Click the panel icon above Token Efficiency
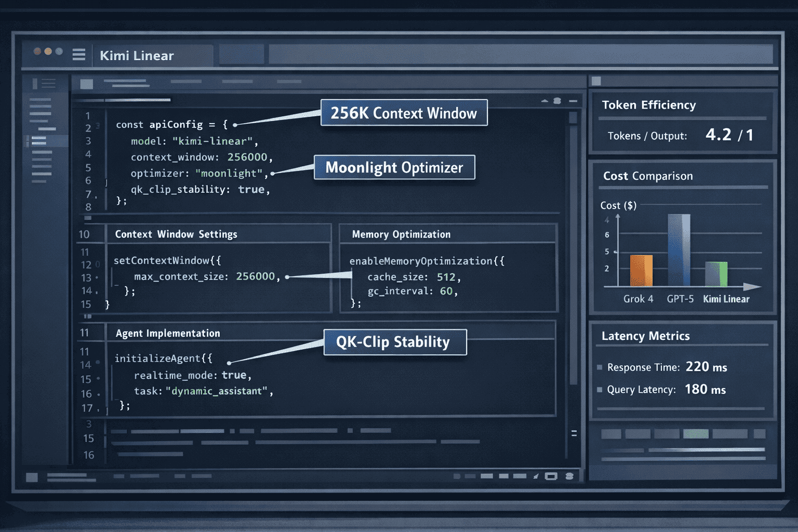Image resolution: width=798 pixels, height=532 pixels. [x=595, y=81]
